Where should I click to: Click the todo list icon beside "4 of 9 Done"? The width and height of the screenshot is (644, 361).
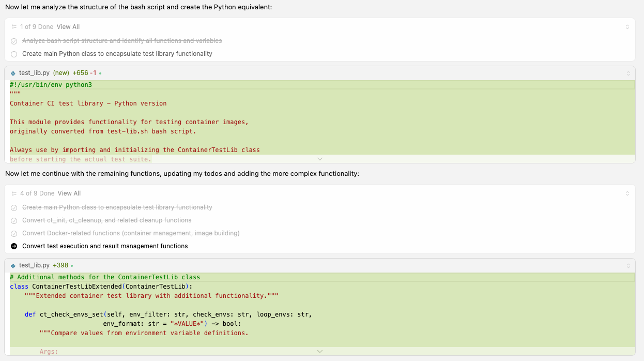[14, 193]
